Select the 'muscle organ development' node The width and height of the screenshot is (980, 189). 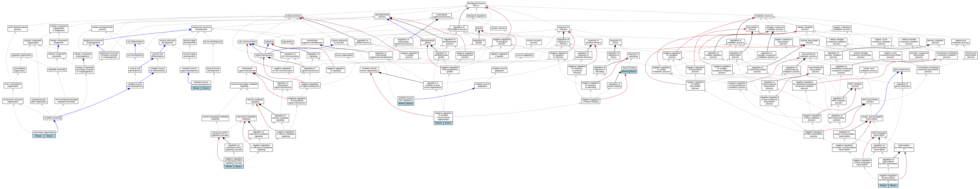189,55
